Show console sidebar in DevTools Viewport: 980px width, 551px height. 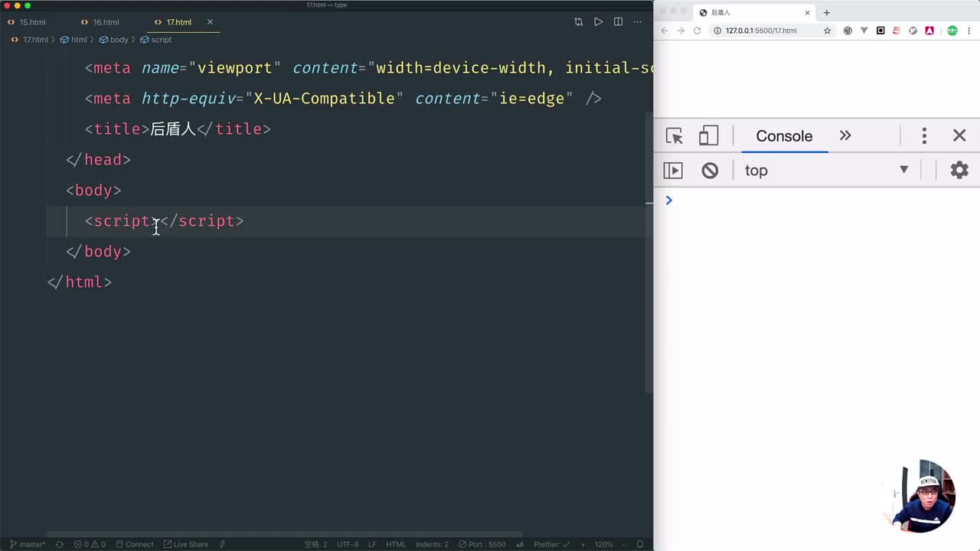pos(673,170)
